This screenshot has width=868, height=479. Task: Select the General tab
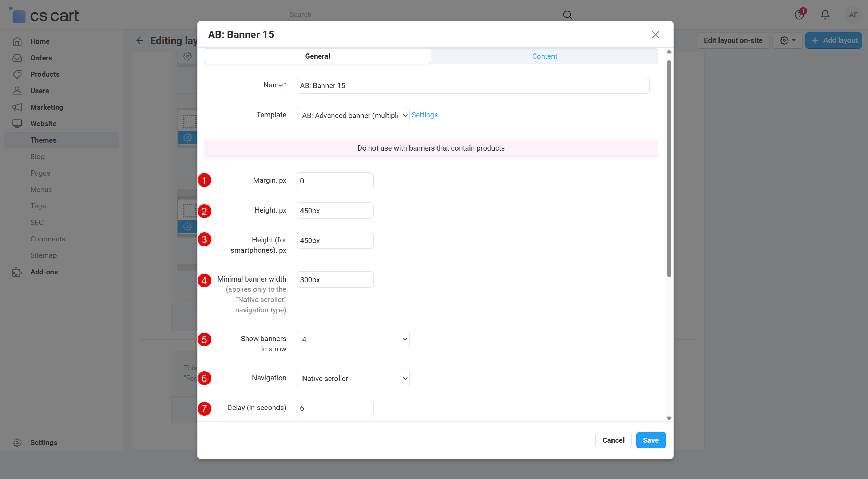(x=317, y=56)
